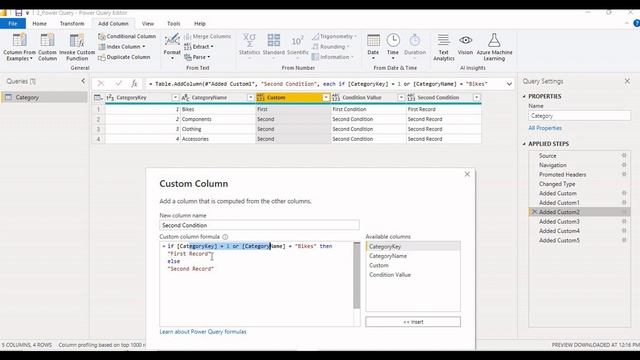640x360 pixels.
Task: Open the Vision AI insight
Action: point(465,45)
